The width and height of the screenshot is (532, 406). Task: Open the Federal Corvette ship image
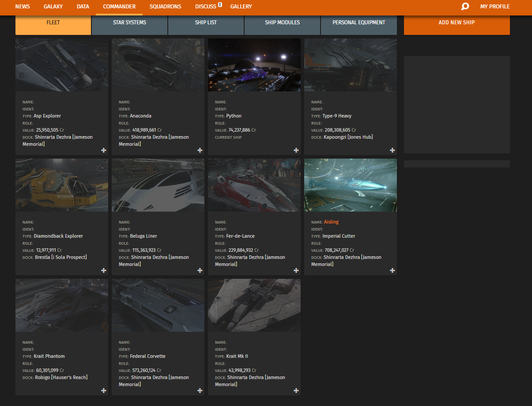pos(158,305)
